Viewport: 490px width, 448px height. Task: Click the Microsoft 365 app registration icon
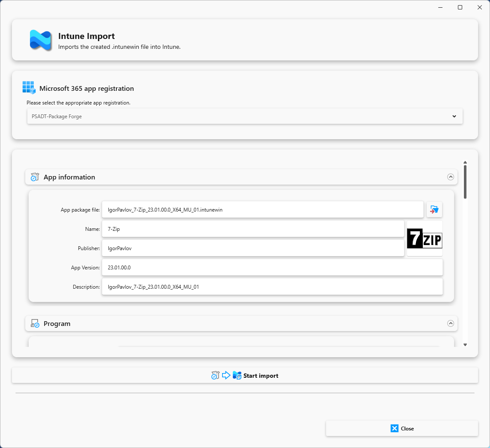pos(29,88)
